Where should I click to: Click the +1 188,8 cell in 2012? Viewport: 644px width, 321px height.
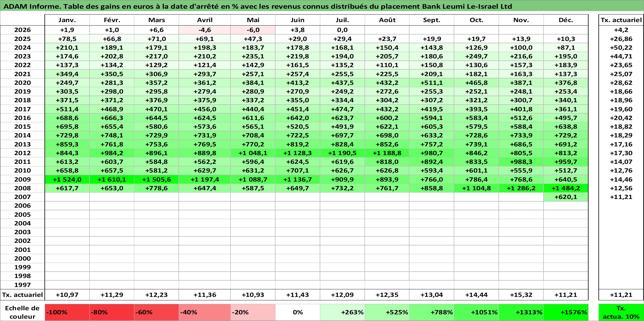(x=387, y=153)
